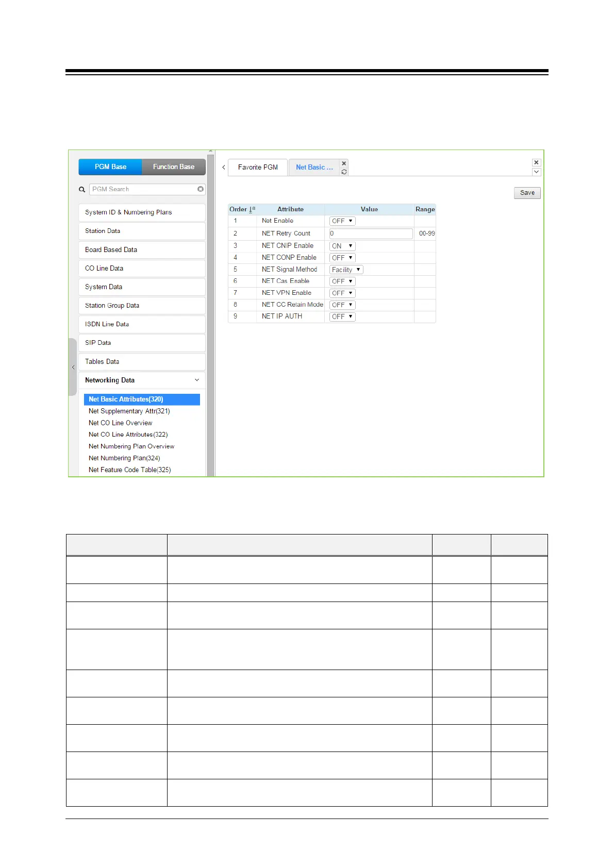Expand the Station Group Data menu
This screenshot has height=868, width=614.
(x=142, y=305)
